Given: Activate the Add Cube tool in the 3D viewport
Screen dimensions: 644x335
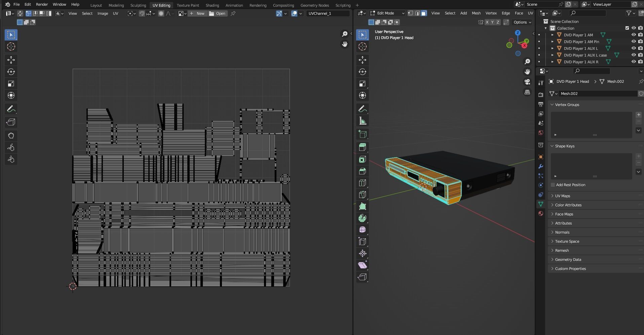Looking at the screenshot, I should click(363, 134).
